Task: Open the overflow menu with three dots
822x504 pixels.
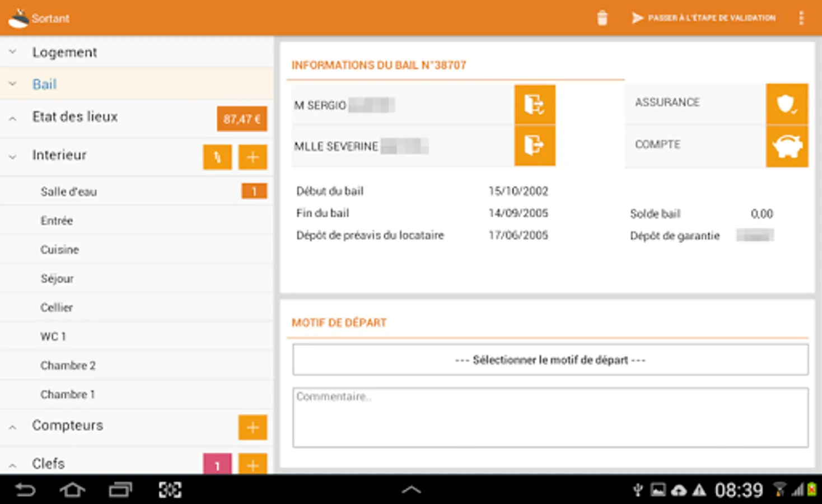Action: [802, 18]
